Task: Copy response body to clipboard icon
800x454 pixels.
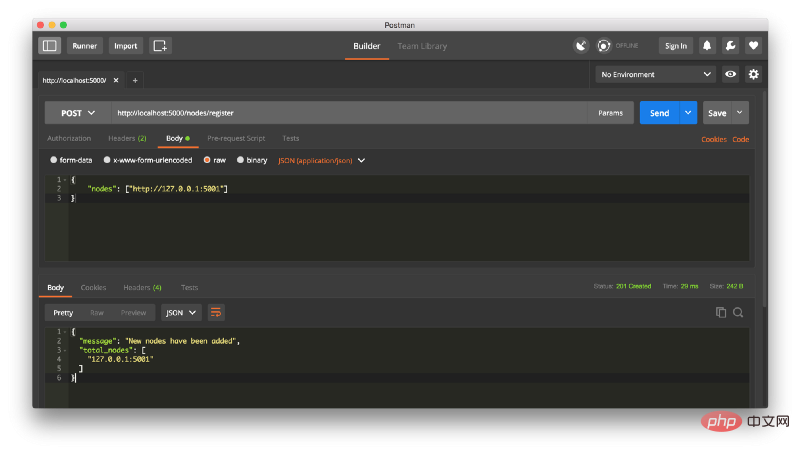Action: (x=720, y=312)
